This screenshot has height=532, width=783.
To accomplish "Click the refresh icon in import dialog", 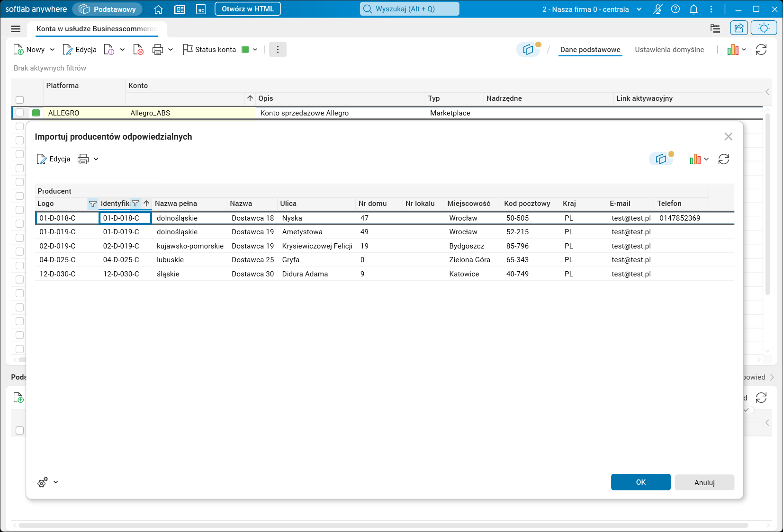I will tap(723, 160).
